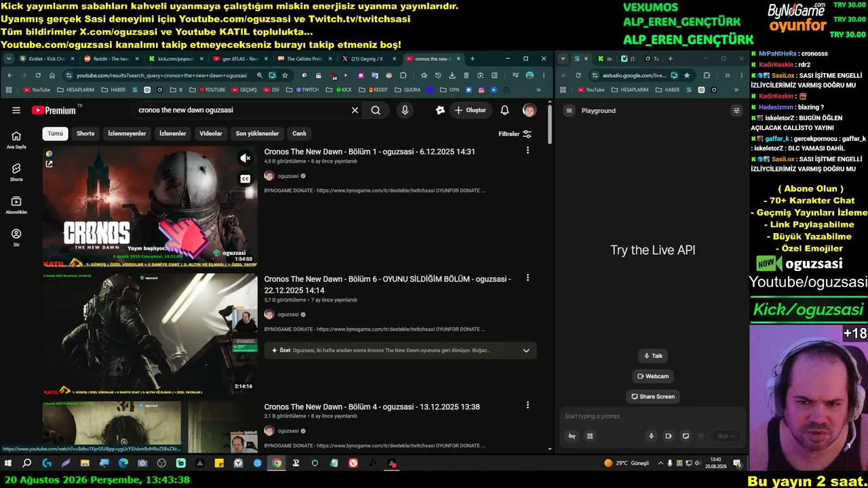Open AI Studio run settings sliders icon
868x488 pixels.
(x=736, y=110)
